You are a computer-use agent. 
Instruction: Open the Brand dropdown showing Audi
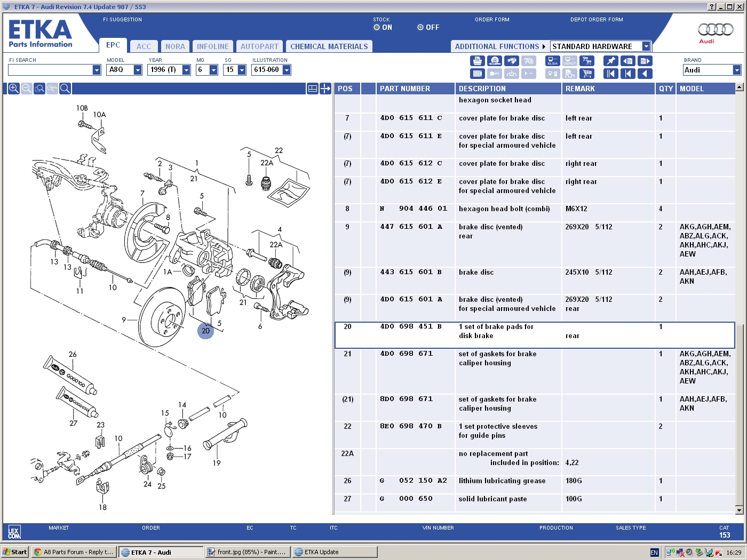pyautogui.click(x=737, y=70)
